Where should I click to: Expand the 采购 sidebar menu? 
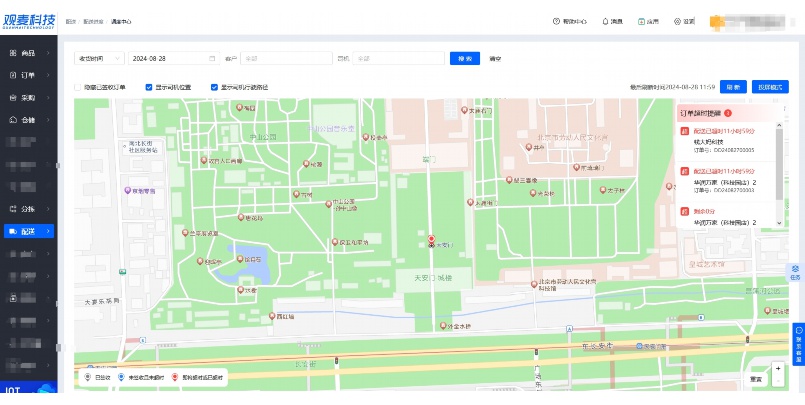[x=29, y=98]
